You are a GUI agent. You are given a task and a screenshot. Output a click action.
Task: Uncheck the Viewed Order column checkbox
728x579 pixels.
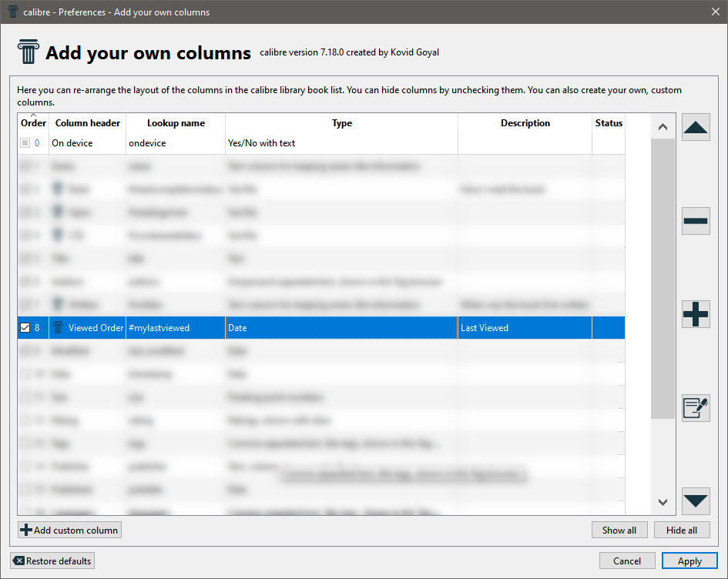coord(25,327)
